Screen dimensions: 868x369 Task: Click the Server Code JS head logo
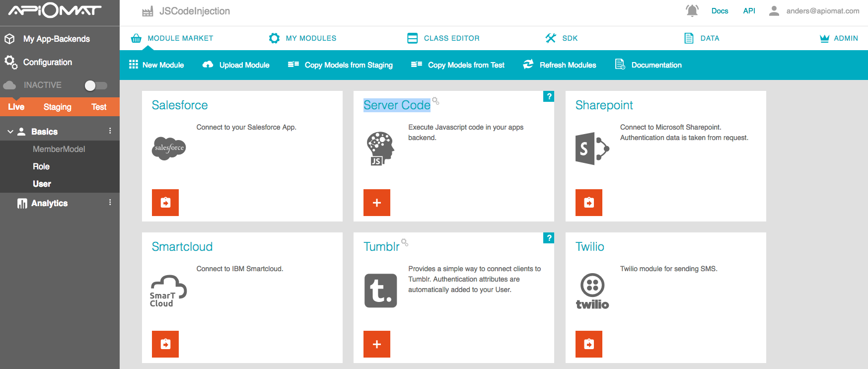coord(380,148)
